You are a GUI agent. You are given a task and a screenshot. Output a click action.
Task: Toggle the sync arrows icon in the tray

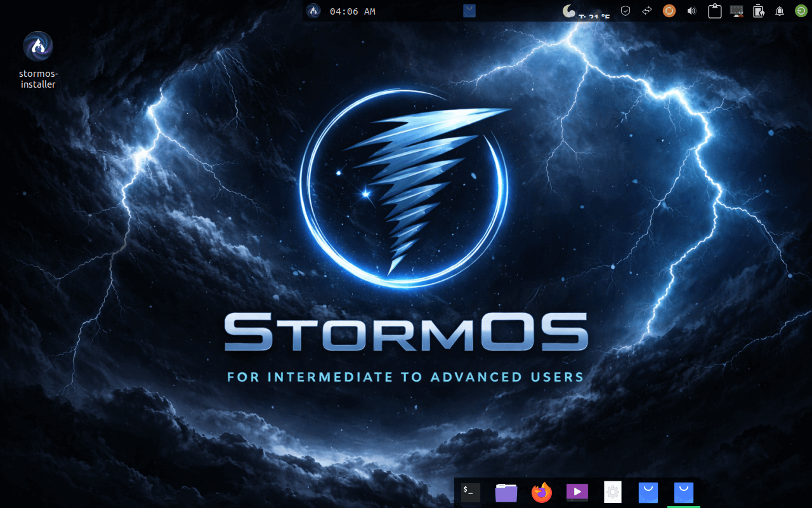(646, 11)
